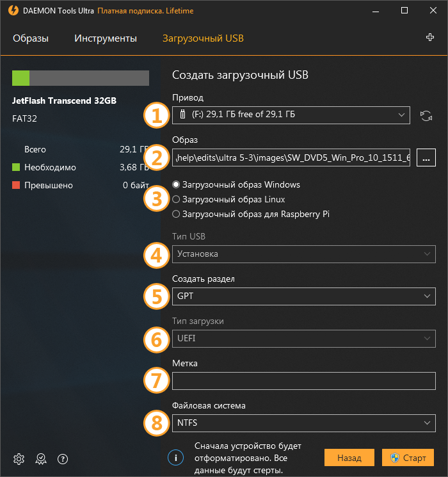Click the 0 байт exceeded value
The height and width of the screenshot is (477, 448).
pos(136,185)
